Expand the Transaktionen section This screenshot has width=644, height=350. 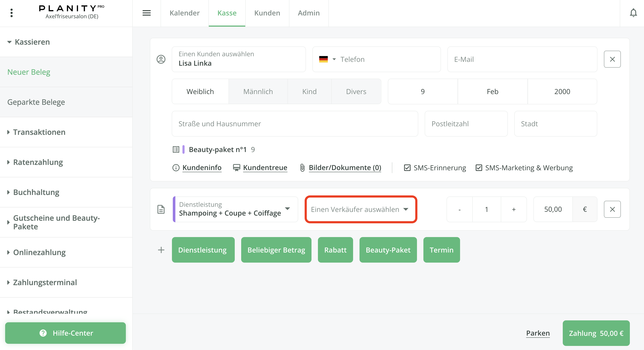coord(39,132)
